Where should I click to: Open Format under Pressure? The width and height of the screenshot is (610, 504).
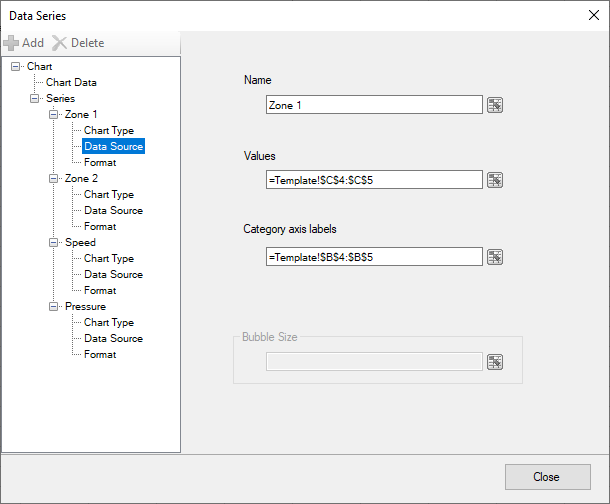click(x=100, y=355)
